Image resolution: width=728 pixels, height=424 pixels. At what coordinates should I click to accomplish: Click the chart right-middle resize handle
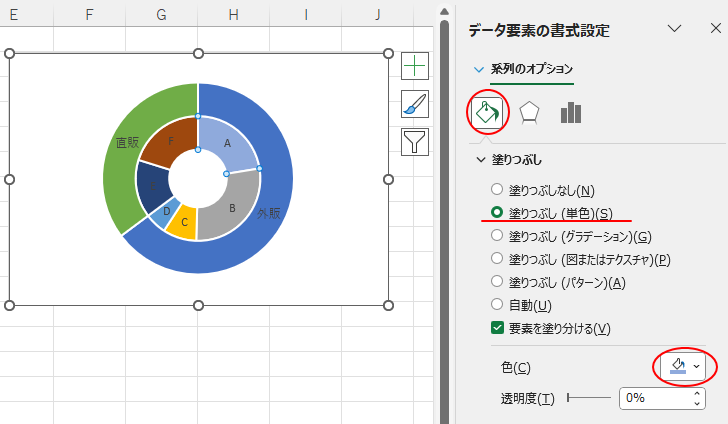[x=389, y=179]
